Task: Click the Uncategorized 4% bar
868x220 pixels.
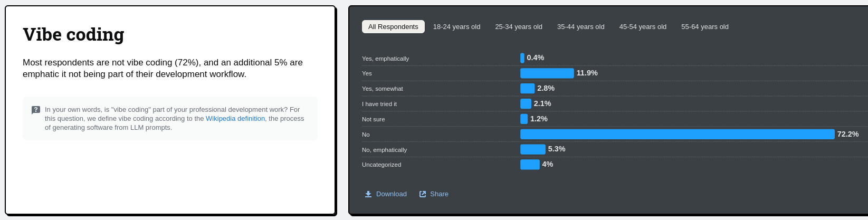Action: [x=530, y=165]
